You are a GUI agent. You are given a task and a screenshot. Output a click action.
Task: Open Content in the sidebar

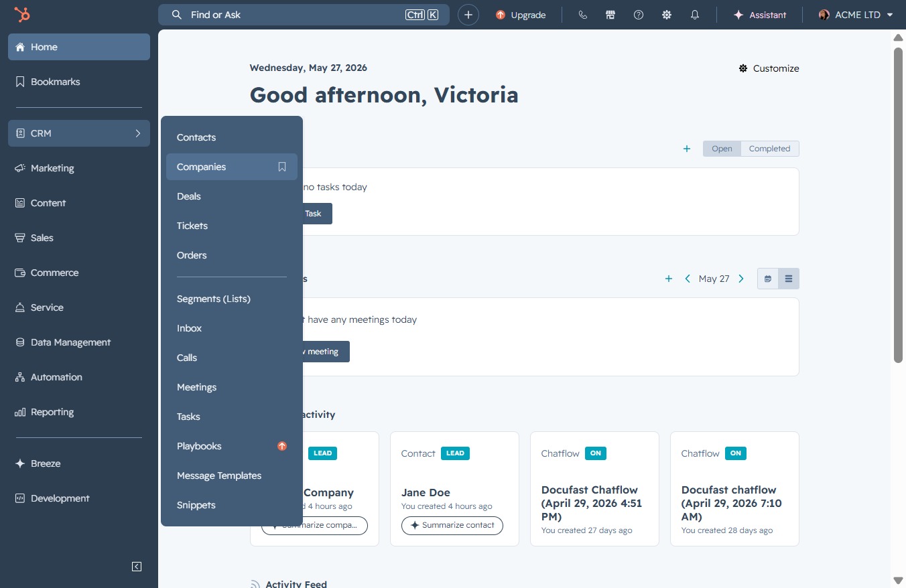click(79, 203)
